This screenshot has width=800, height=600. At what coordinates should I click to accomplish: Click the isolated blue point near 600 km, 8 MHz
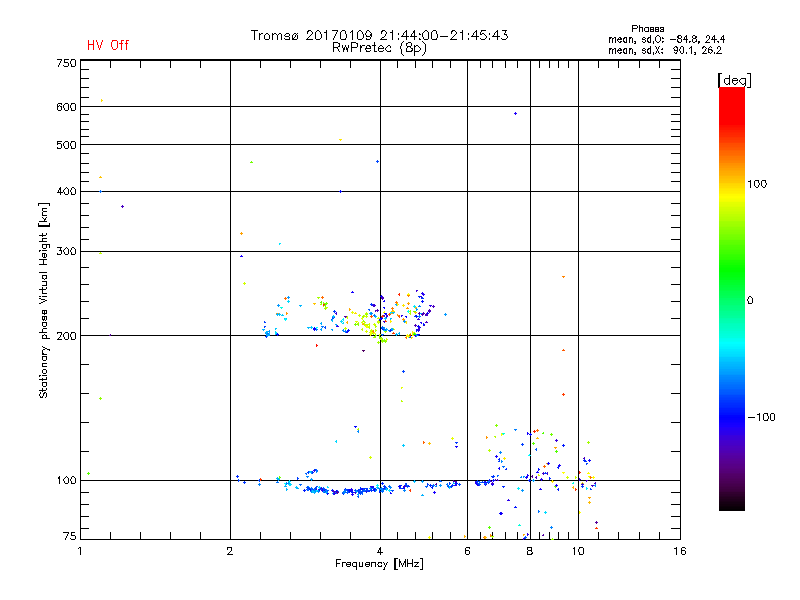515,113
